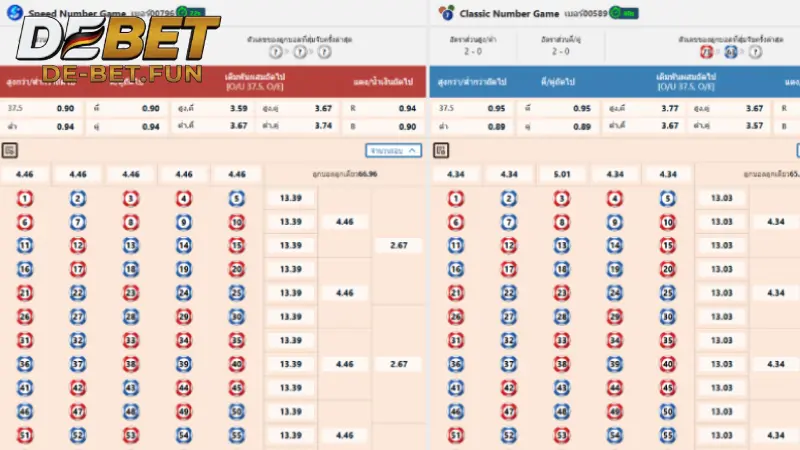The height and width of the screenshot is (450, 800).
Task: Select ball 39 in Classic Number Game
Action: 615,364
